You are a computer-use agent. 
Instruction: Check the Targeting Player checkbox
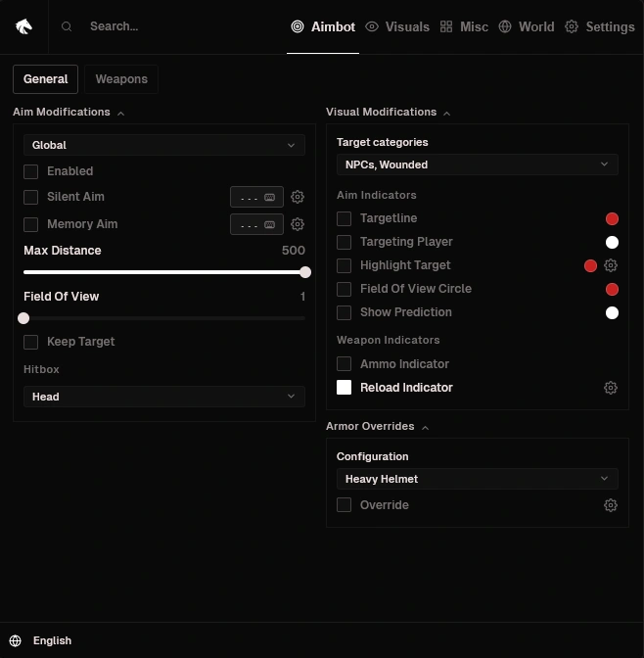point(345,242)
